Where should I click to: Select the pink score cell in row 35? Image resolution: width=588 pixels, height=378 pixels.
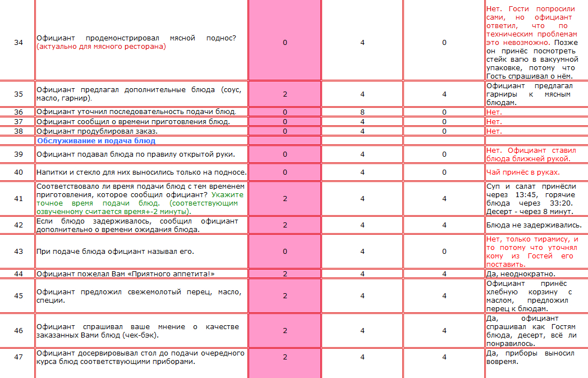tap(284, 94)
